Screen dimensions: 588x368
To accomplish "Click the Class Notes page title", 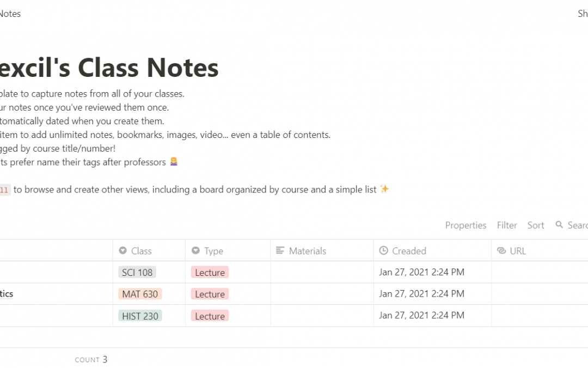I will click(109, 68).
